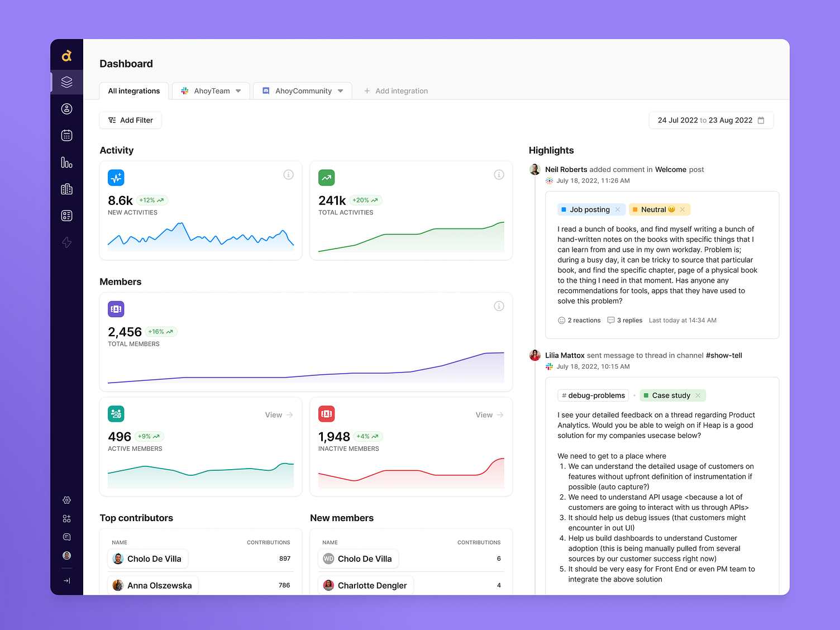Image resolution: width=840 pixels, height=630 pixels.
Task: Expand the AhoyTeam integration dropdown
Action: (239, 90)
